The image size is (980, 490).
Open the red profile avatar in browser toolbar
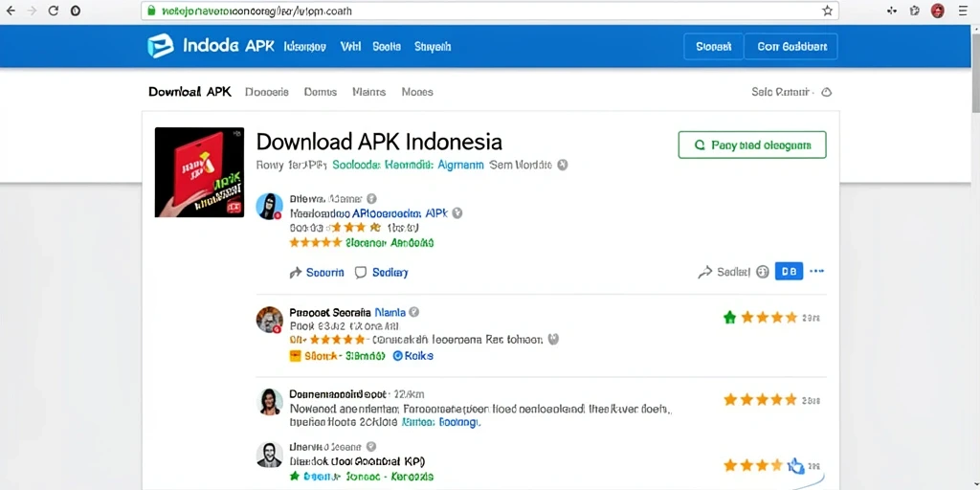[938, 11]
